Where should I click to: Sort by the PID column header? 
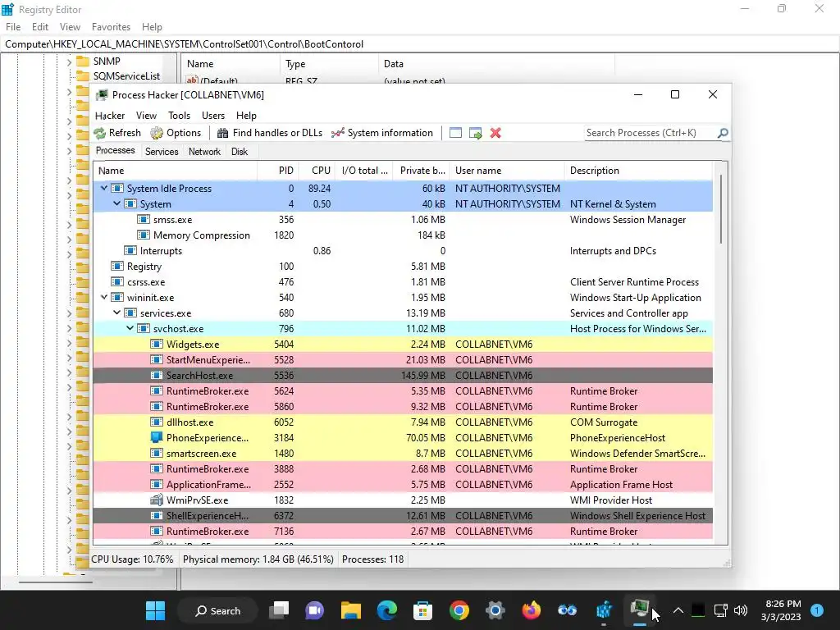point(278,171)
